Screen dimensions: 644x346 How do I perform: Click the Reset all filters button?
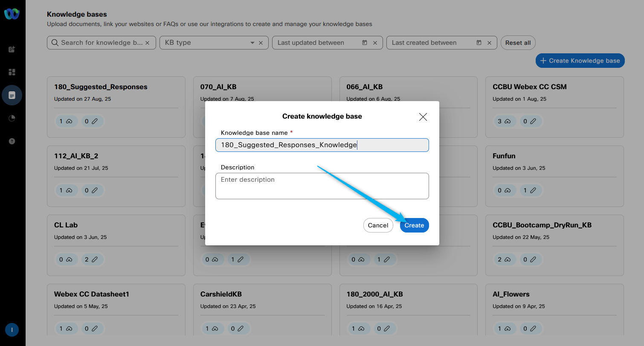pyautogui.click(x=518, y=43)
